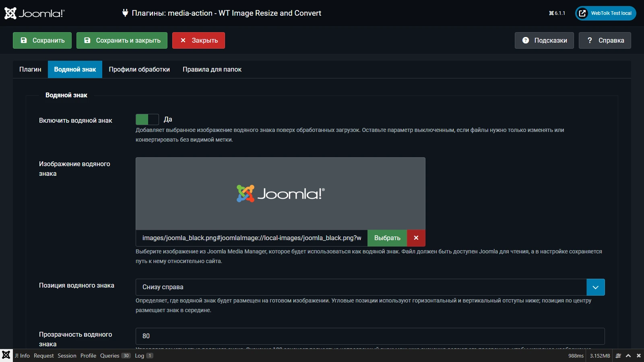Expand debug bar with up chevron

click(628, 356)
